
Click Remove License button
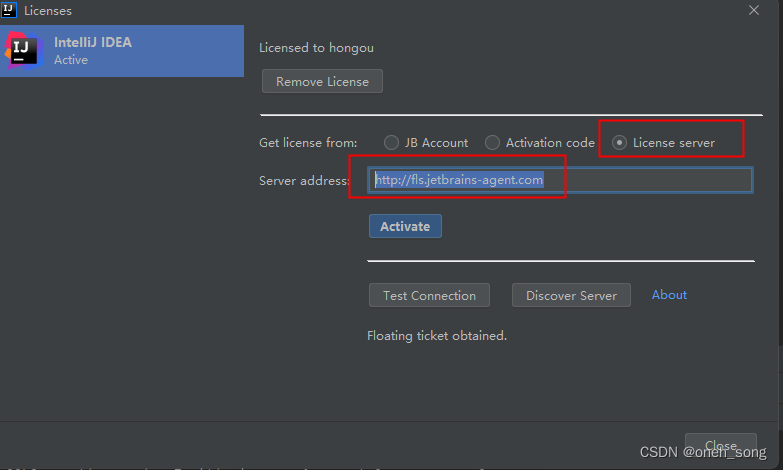click(322, 81)
